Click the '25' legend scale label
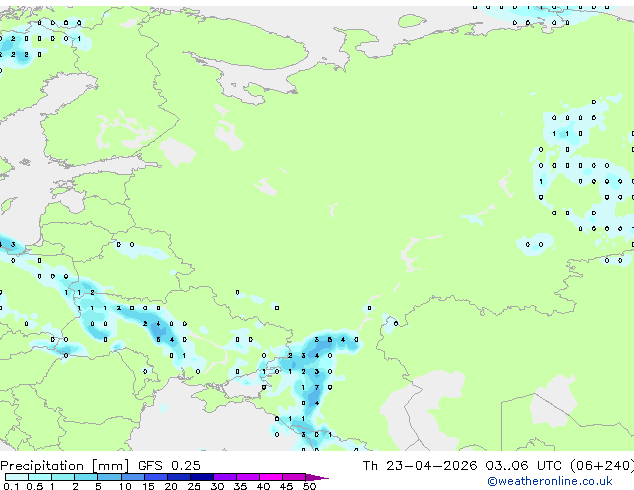The image size is (634, 490). [194, 486]
